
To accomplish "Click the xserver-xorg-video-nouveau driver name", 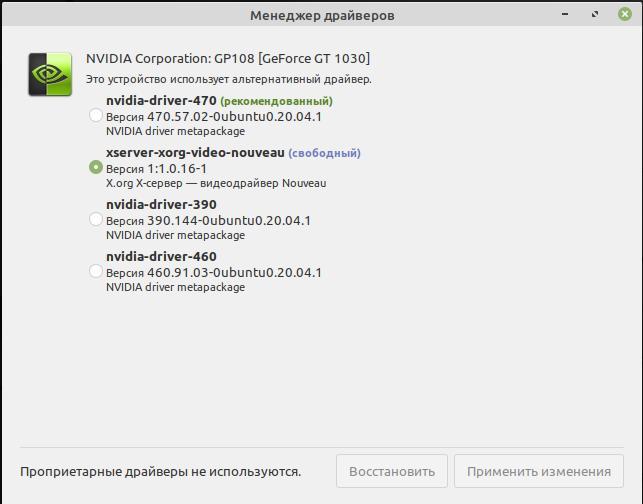I will click(x=195, y=153).
